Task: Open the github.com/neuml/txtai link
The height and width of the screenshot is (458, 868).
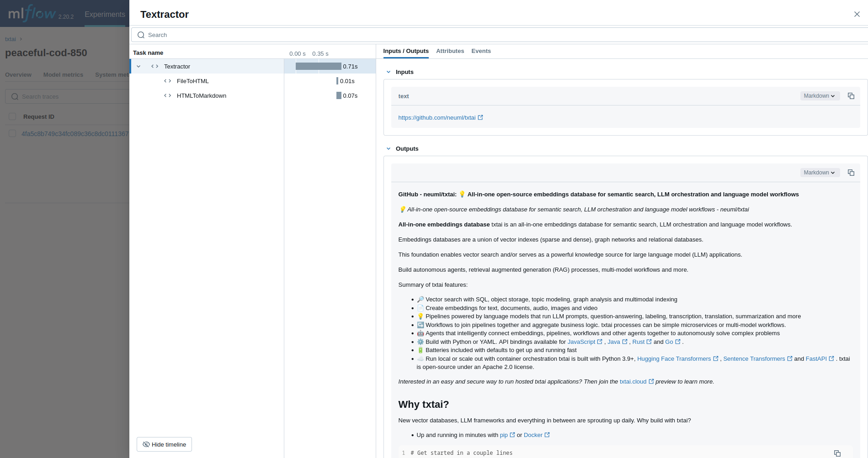Action: pos(437,117)
